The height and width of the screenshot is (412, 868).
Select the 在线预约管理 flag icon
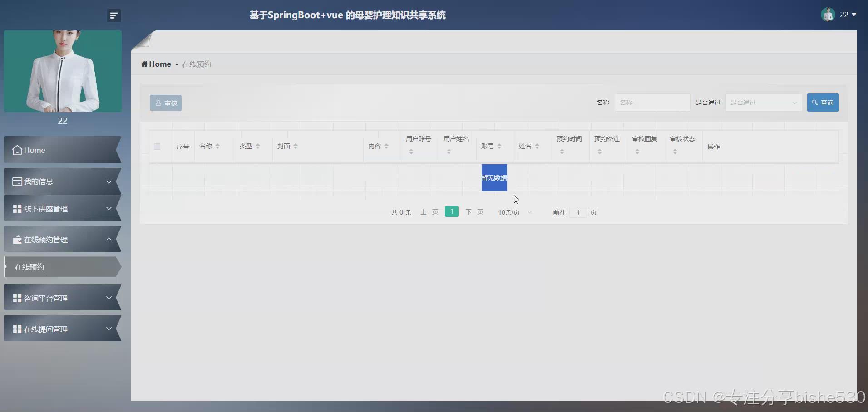click(17, 240)
